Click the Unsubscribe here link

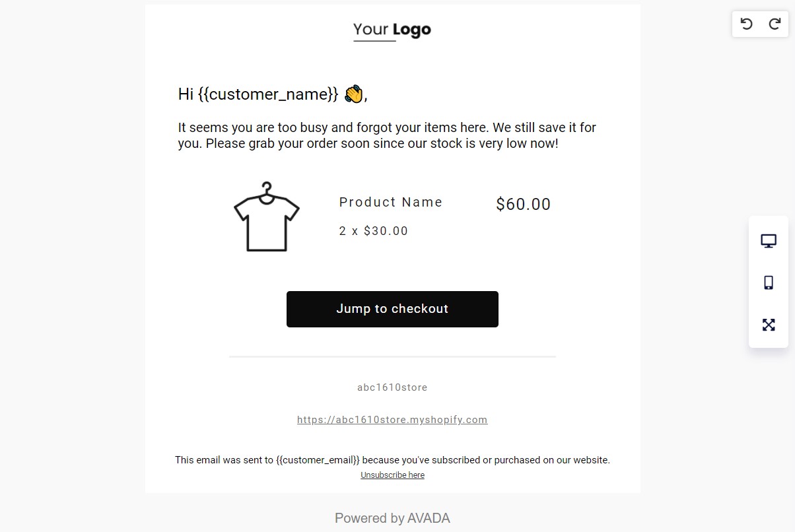pyautogui.click(x=392, y=475)
